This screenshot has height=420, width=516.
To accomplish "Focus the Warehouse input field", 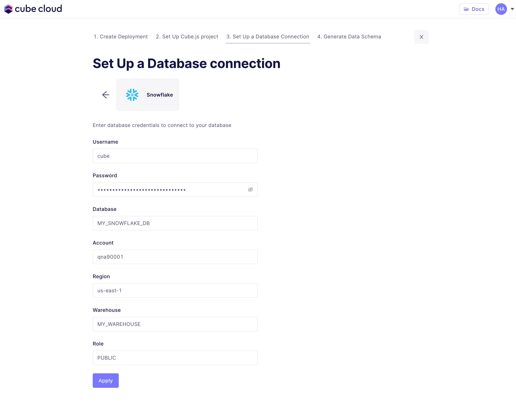I will point(175,324).
